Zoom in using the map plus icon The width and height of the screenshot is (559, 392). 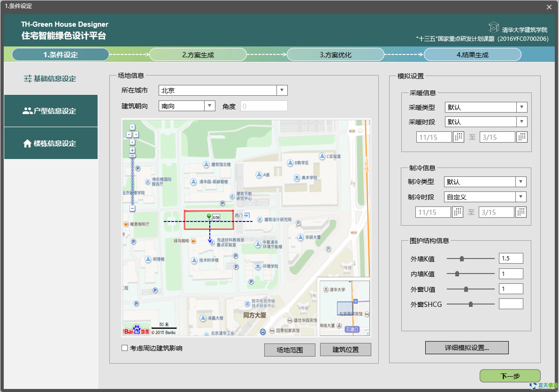[x=132, y=150]
